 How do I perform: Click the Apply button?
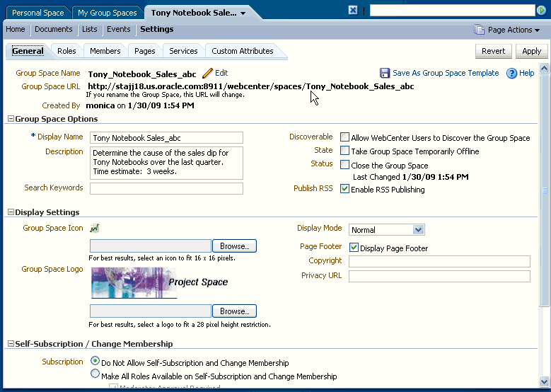[531, 52]
